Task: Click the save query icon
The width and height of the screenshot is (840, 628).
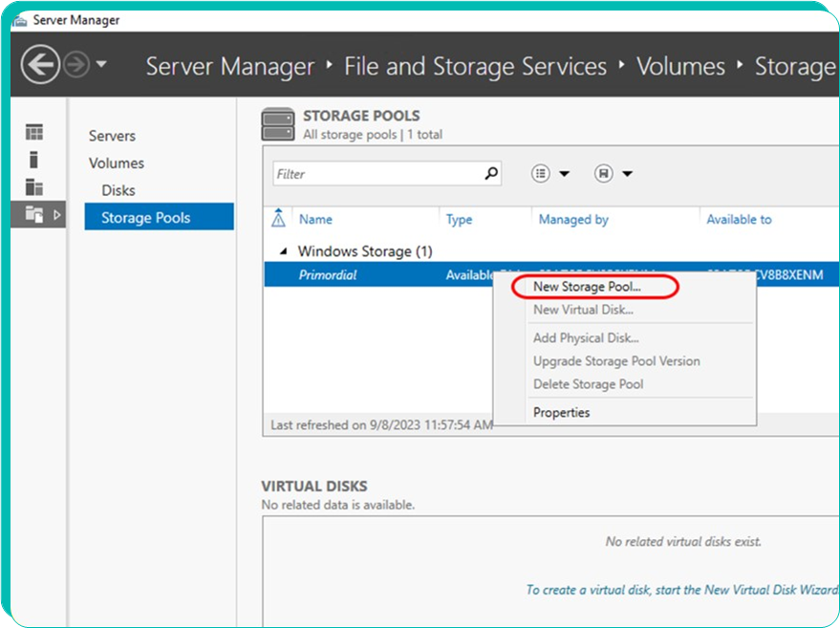Action: tap(604, 174)
